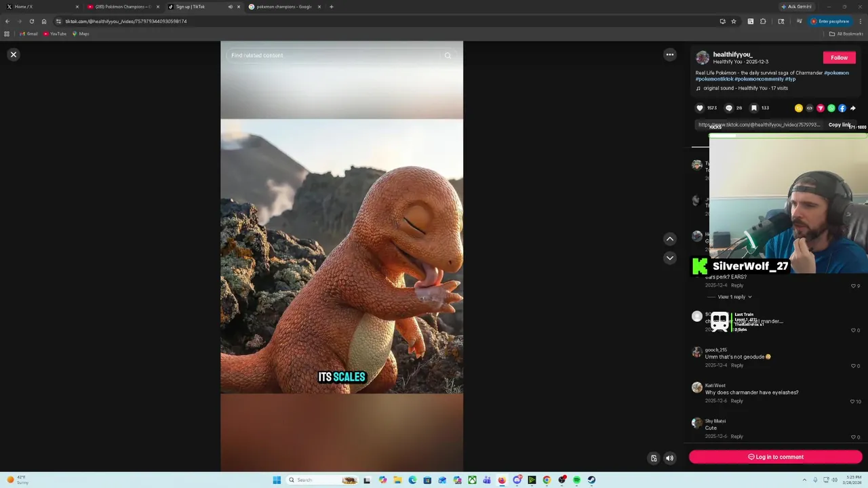Open the Gmail bookmark
Image resolution: width=868 pixels, height=488 pixels.
pyautogui.click(x=28, y=34)
